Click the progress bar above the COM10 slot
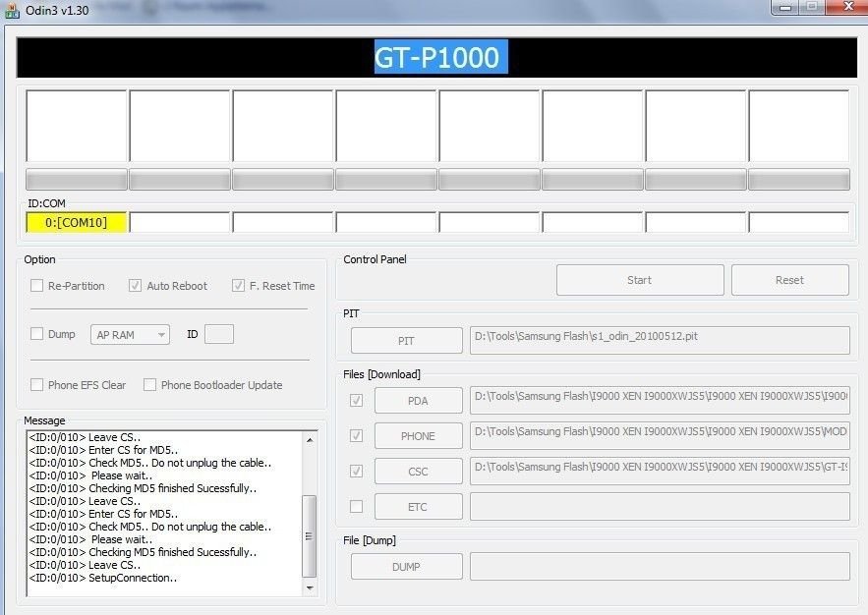The width and height of the screenshot is (868, 615). tap(77, 180)
